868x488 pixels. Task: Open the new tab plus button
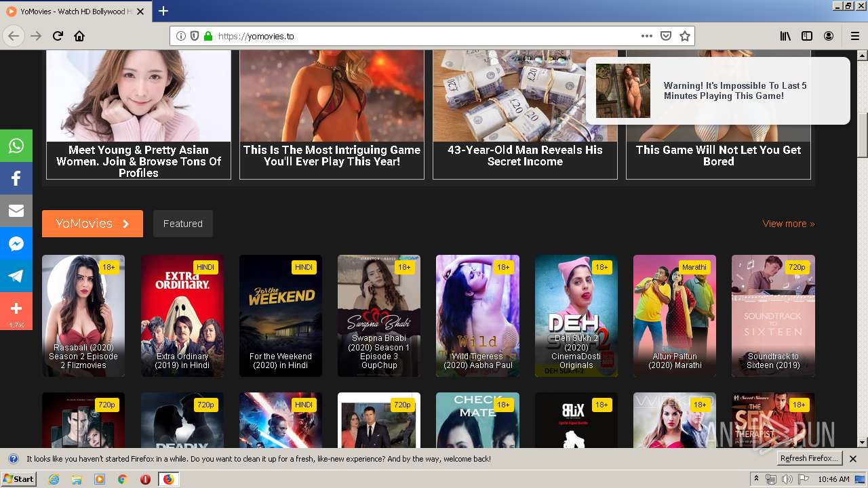[163, 11]
